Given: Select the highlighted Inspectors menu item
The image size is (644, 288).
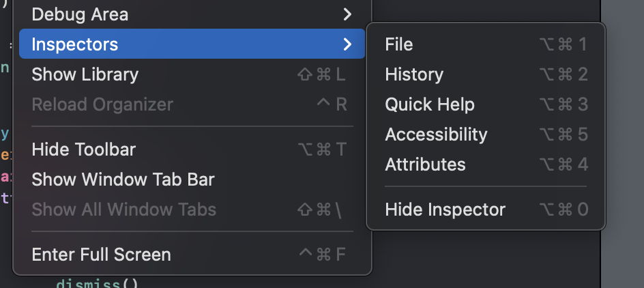Looking at the screenshot, I should click(75, 44).
